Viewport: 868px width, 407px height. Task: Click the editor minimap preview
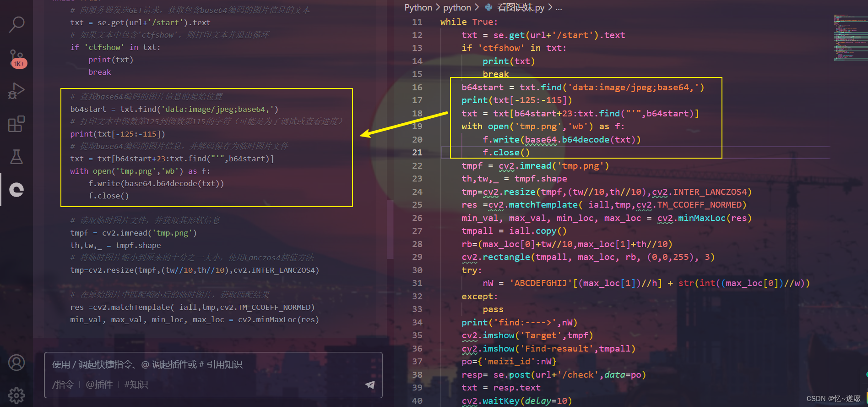(x=850, y=38)
